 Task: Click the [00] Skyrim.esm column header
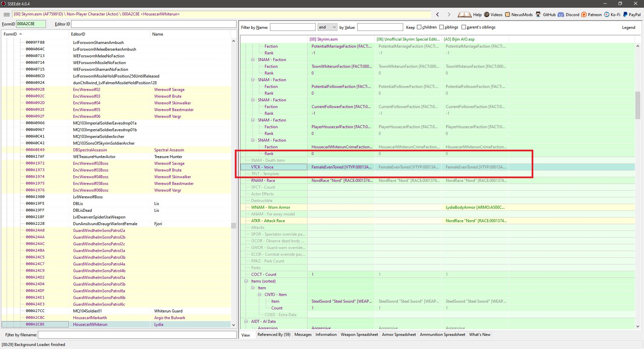[x=341, y=39]
